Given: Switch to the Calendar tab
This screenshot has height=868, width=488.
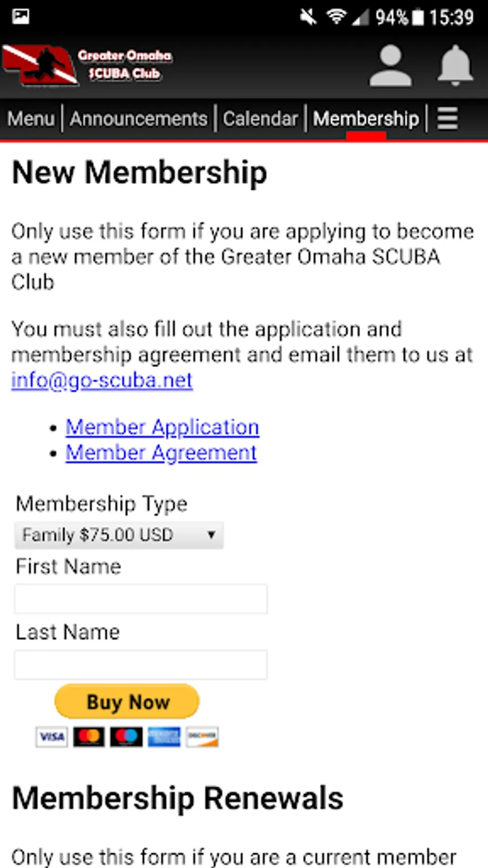Looking at the screenshot, I should pyautogui.click(x=261, y=118).
